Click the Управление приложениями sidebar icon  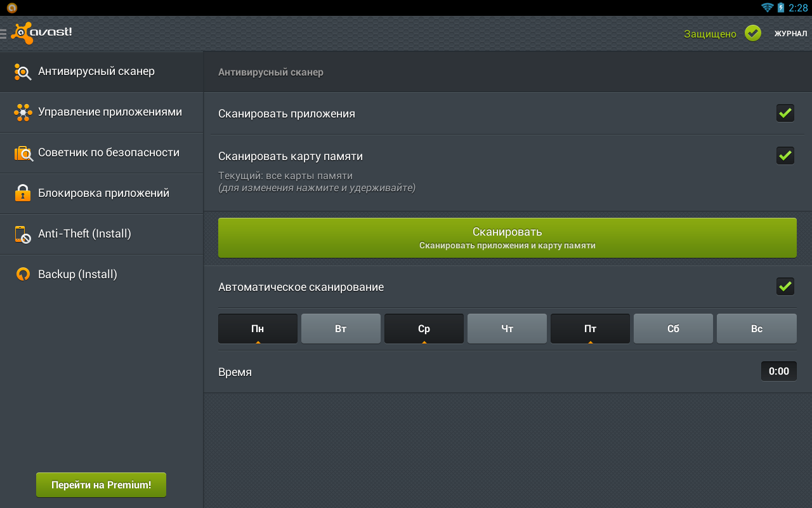pos(23,112)
